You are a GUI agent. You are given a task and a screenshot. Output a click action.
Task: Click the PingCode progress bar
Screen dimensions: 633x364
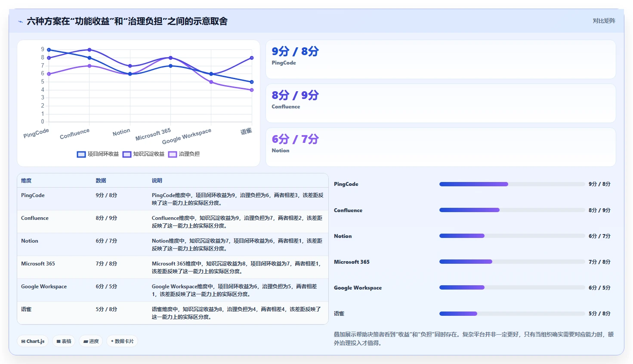[512, 184]
